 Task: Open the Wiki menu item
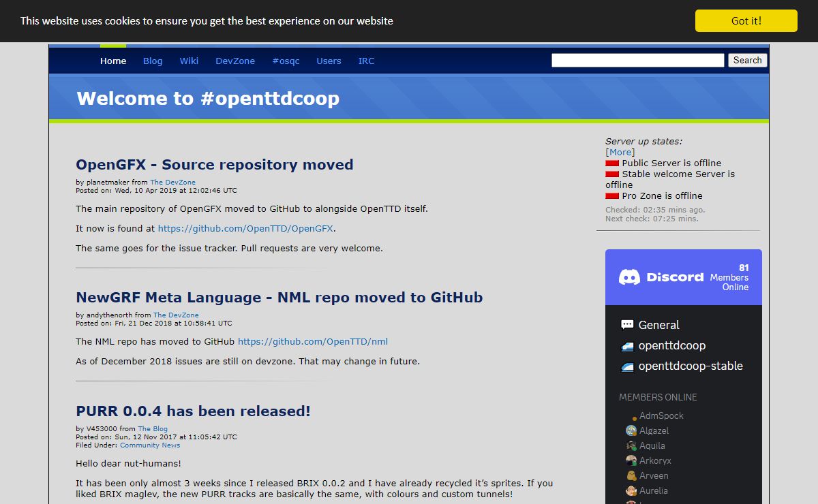click(x=189, y=61)
